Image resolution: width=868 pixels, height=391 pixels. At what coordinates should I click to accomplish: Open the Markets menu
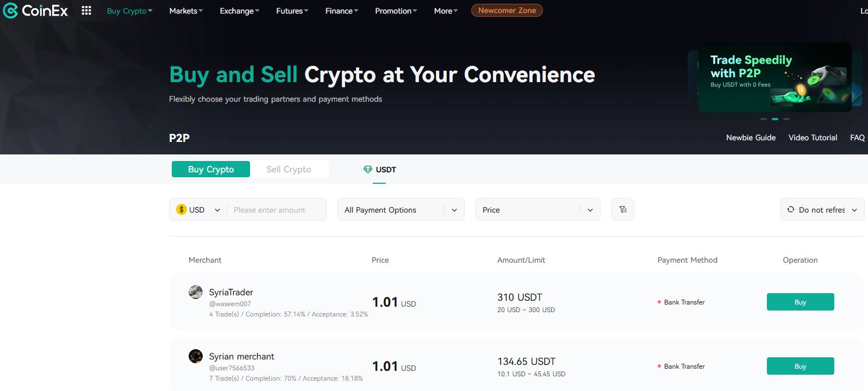point(186,11)
